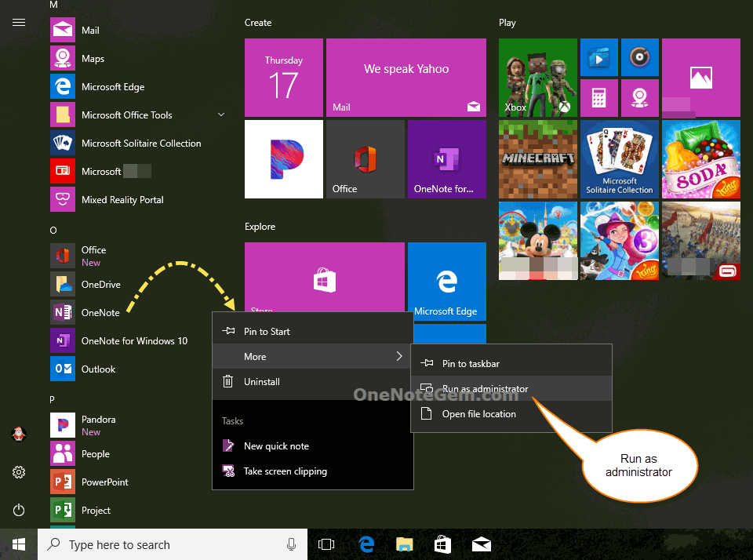Open the Maps small tile

click(640, 98)
